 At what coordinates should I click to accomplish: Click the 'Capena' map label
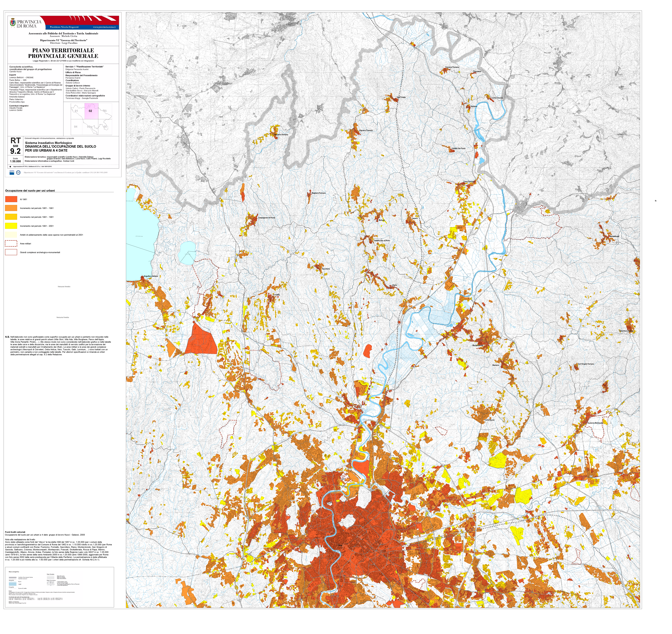(x=415, y=218)
